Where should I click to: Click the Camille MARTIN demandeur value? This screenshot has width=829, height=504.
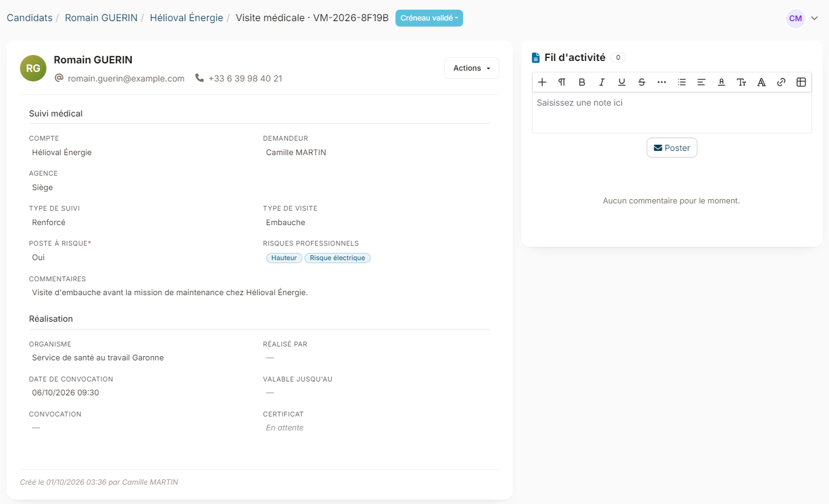(x=296, y=153)
